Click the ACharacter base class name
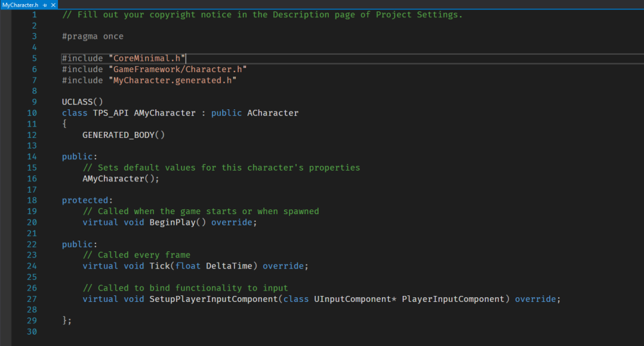Viewport: 644px width, 346px height. tap(273, 113)
